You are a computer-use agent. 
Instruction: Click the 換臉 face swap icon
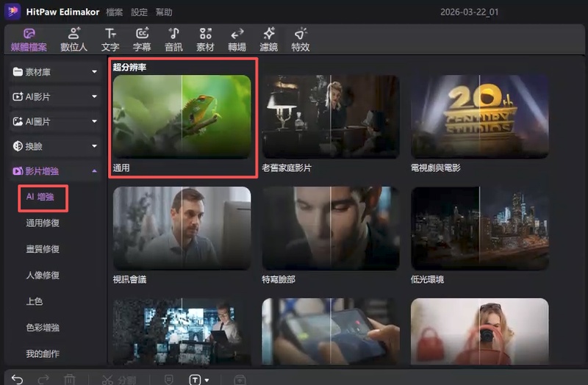(x=18, y=146)
